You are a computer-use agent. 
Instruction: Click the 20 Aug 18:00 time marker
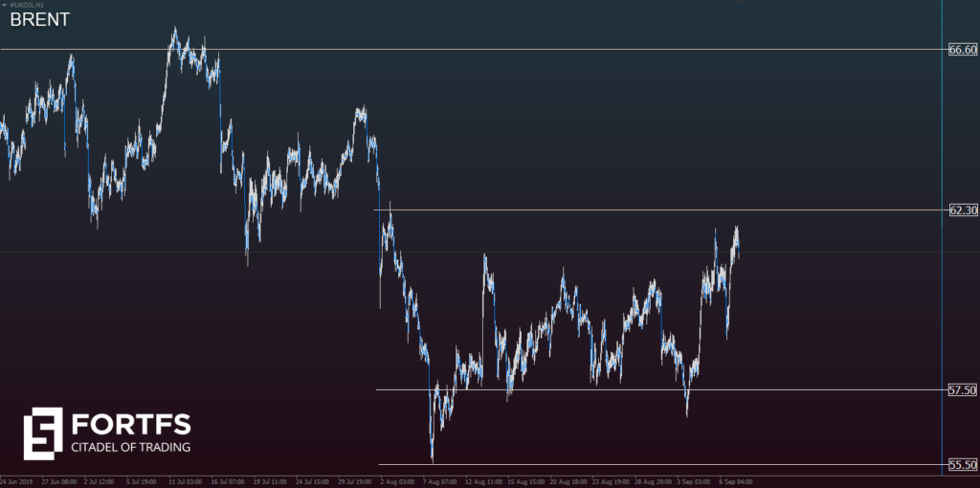tap(568, 482)
